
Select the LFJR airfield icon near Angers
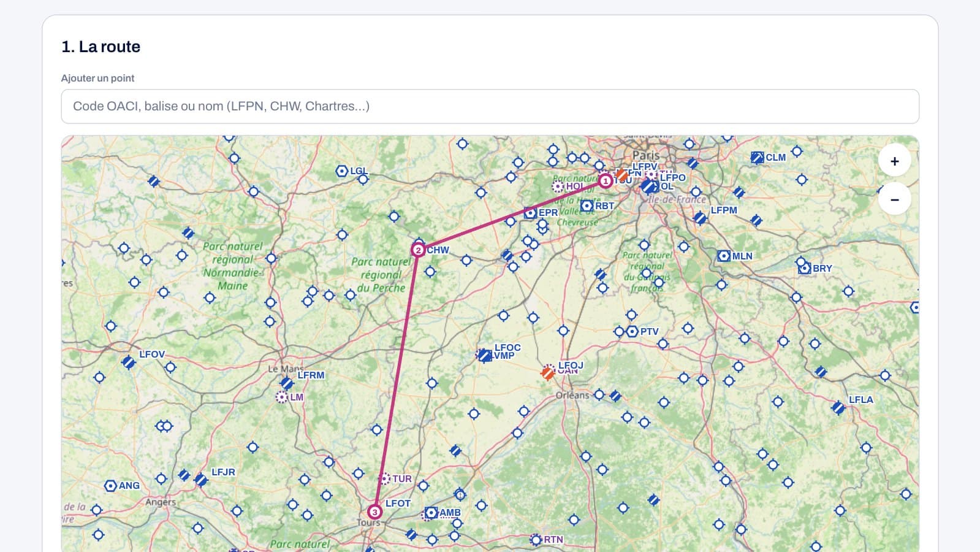tap(200, 480)
